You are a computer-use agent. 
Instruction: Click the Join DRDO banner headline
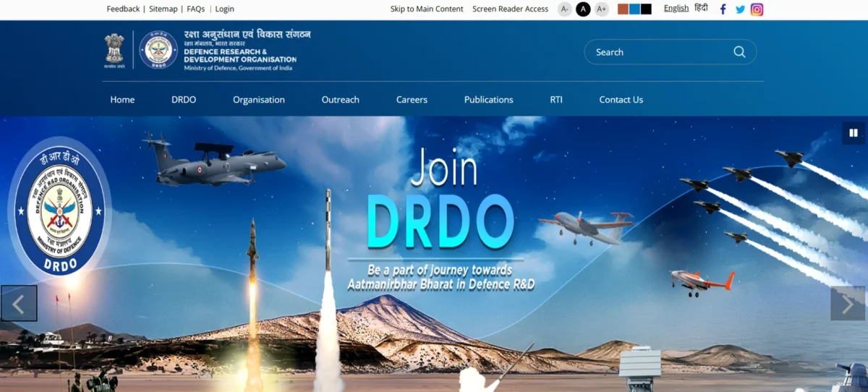(x=440, y=197)
